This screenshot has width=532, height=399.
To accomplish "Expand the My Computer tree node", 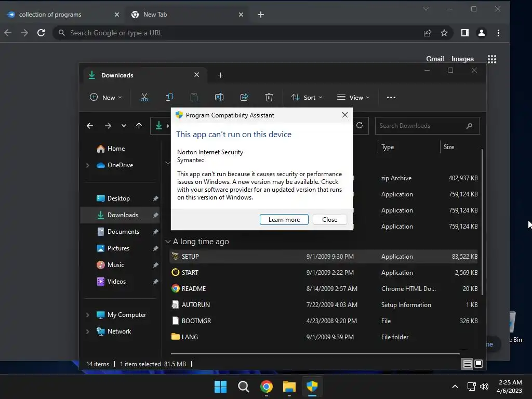I will (87, 315).
